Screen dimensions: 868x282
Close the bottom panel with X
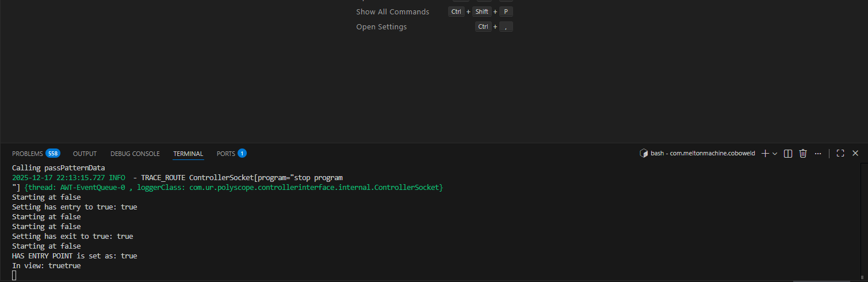coord(855,153)
